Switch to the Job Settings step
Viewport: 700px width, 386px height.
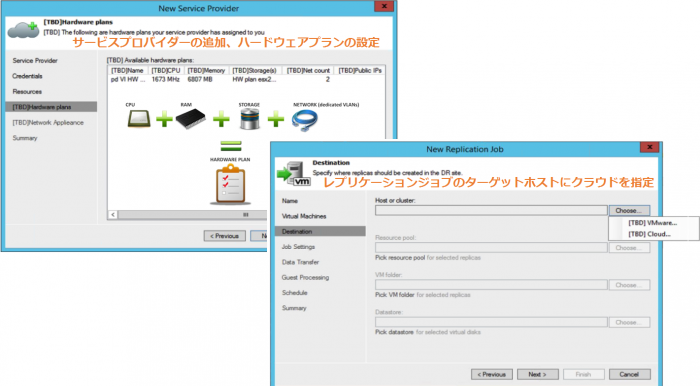pos(298,247)
